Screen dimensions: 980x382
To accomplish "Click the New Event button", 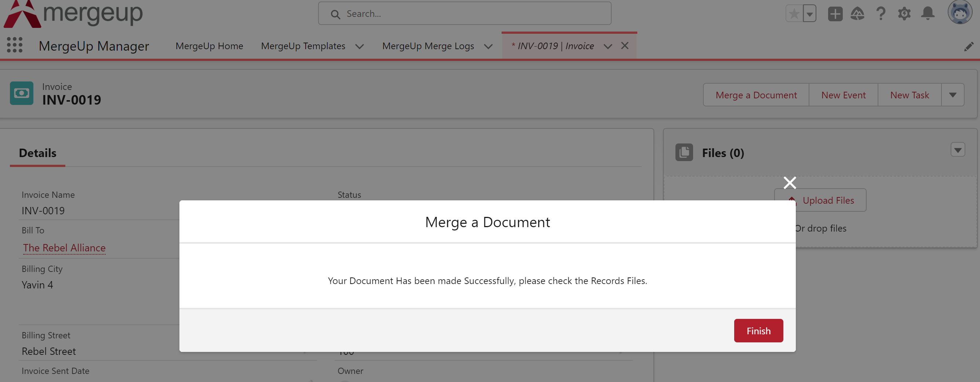I will (x=844, y=95).
